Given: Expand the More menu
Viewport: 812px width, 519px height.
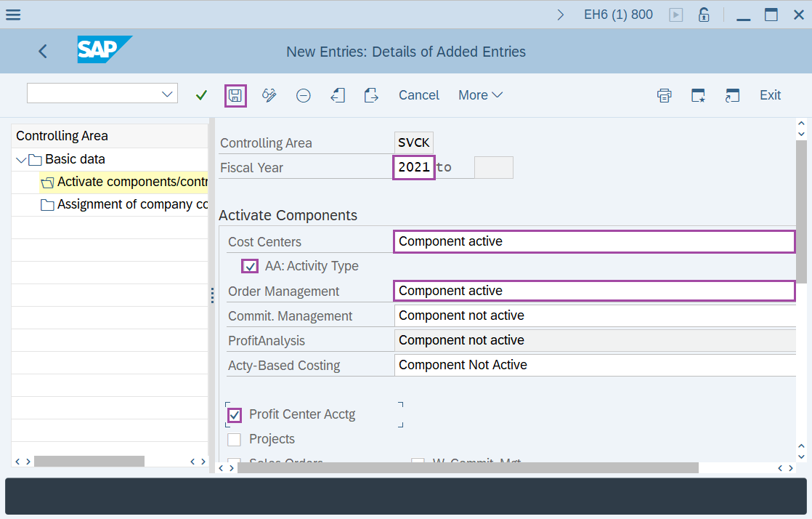Looking at the screenshot, I should point(480,95).
